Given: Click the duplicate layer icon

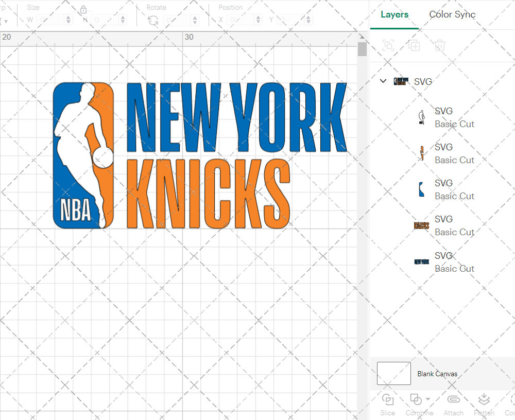Looking at the screenshot, I should 414,45.
